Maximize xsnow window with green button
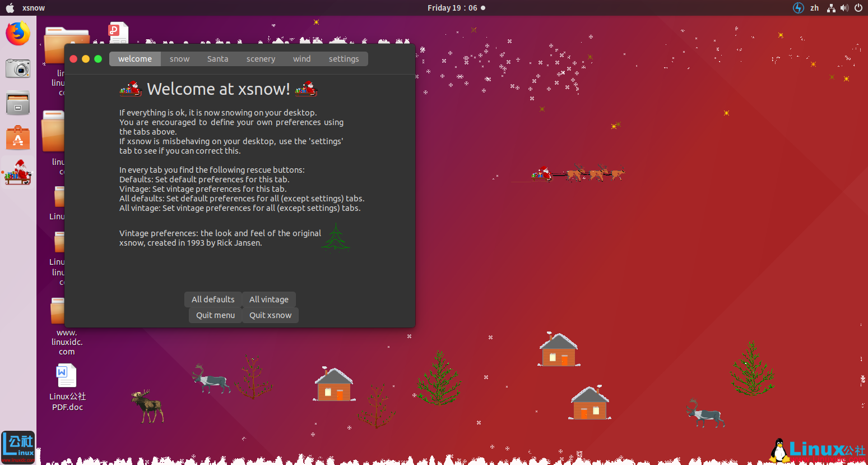Viewport: 868px width, 465px height. point(98,59)
